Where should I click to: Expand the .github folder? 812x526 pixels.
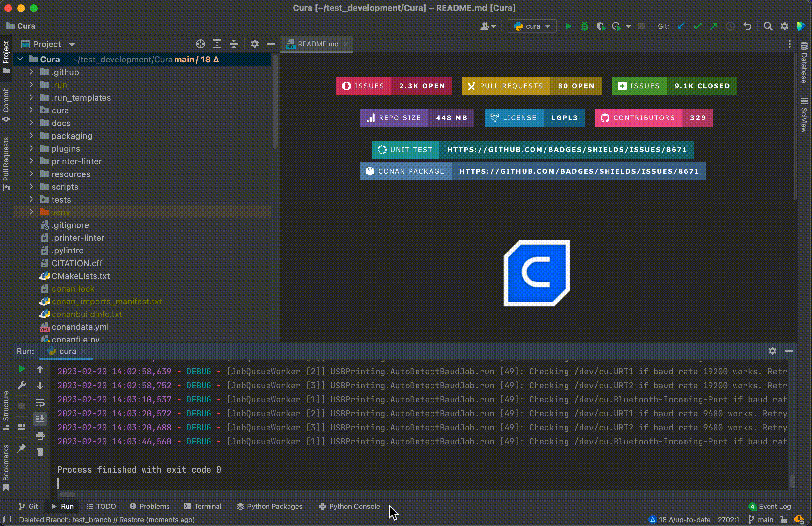coord(31,72)
